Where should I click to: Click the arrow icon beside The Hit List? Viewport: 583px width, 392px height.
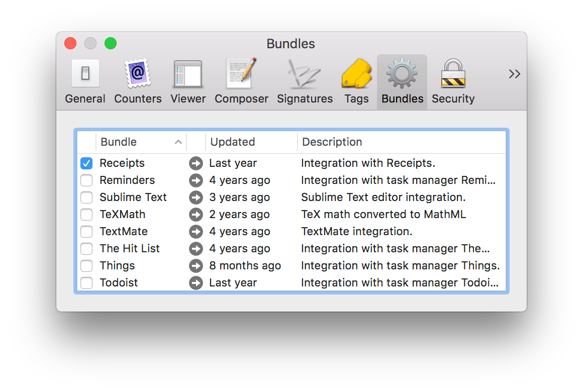(x=196, y=249)
